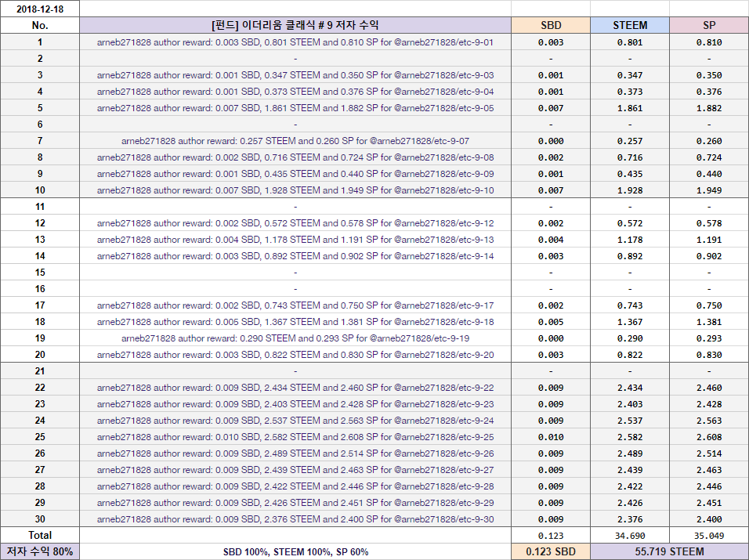The image size is (749, 560).
Task: Click the total STEEM value 34.690
Action: pyautogui.click(x=630, y=537)
